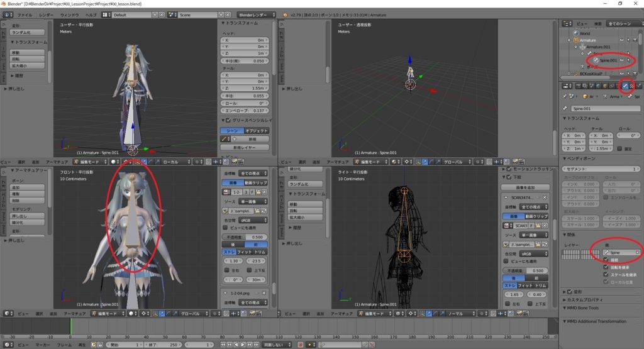Collapse the 関係 (Relations) panel
Viewport: 644px width, 349px height.
565,235
